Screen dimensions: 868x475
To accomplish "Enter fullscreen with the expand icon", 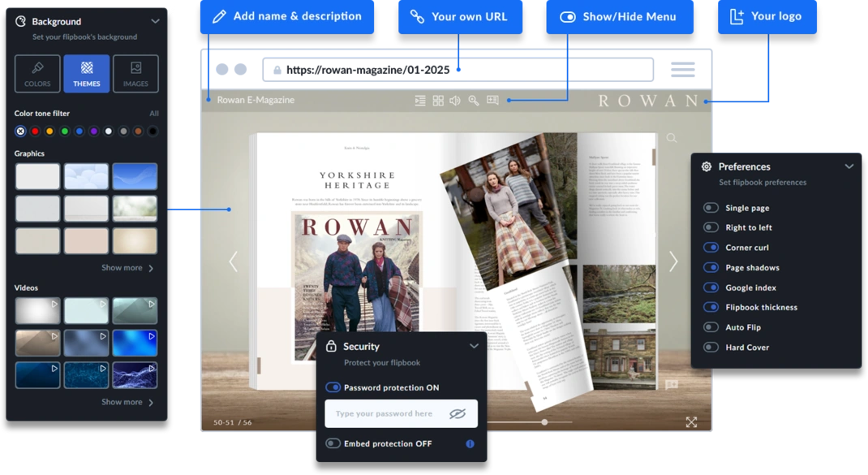I will pos(690,422).
